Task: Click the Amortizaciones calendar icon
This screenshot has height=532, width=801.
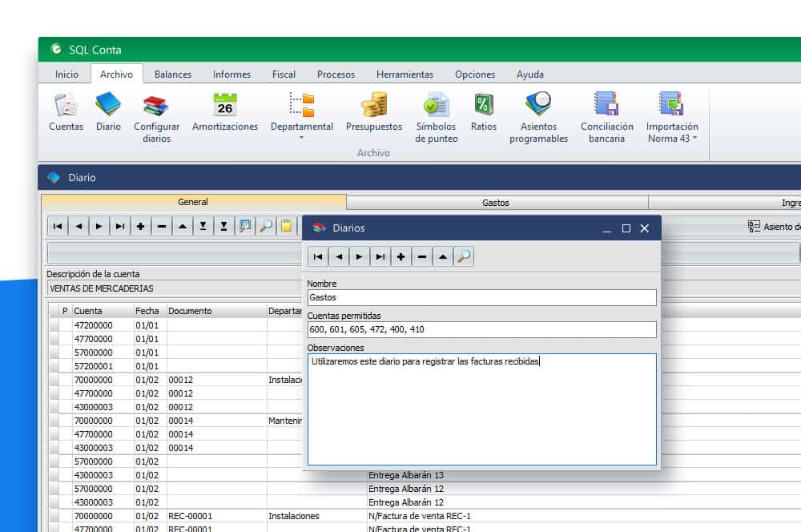Action: (x=225, y=105)
